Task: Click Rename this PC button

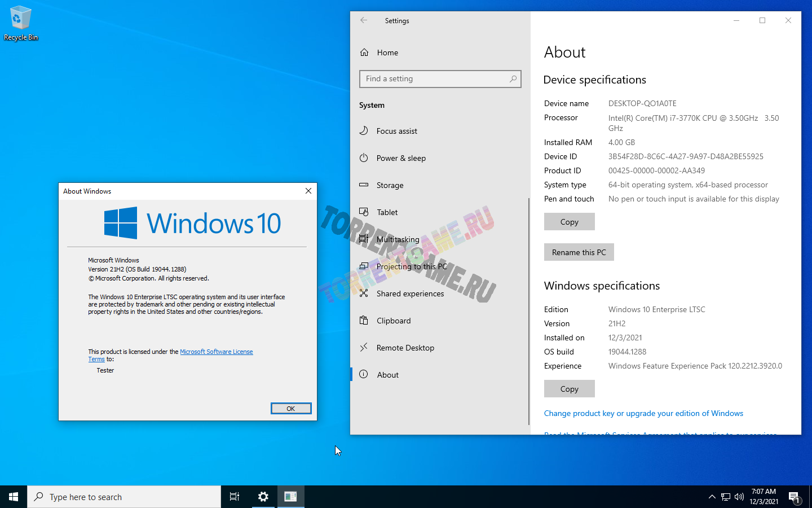Action: pos(579,252)
